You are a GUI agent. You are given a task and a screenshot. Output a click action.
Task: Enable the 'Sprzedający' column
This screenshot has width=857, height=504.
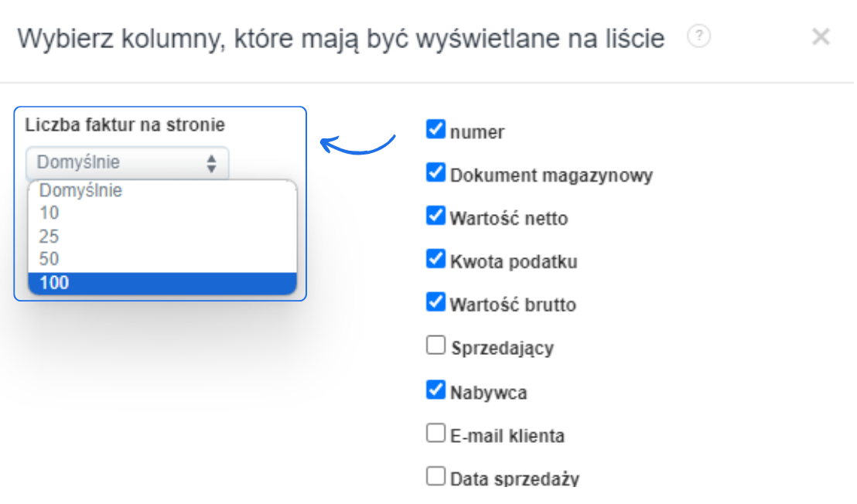pyautogui.click(x=435, y=346)
